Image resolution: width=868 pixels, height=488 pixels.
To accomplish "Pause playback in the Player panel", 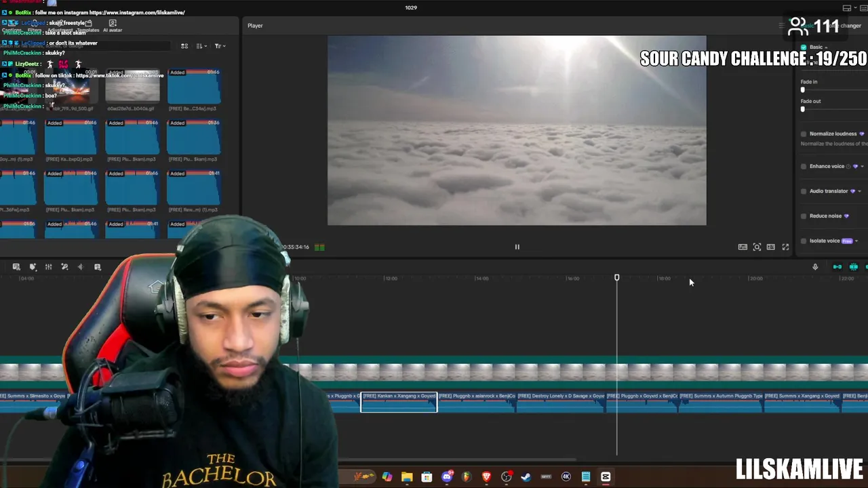I will (517, 247).
